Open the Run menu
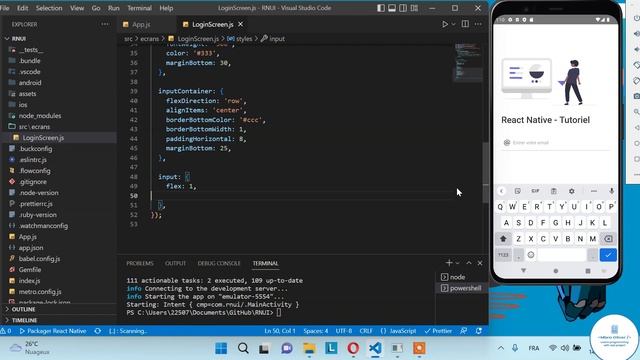 [x=114, y=8]
